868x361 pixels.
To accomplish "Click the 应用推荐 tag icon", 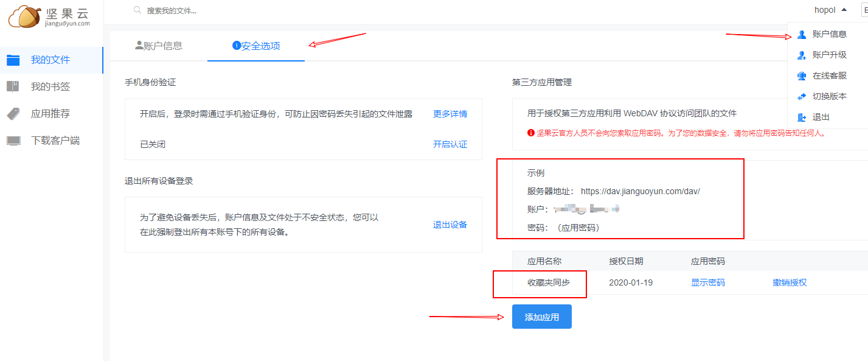I will coord(13,113).
